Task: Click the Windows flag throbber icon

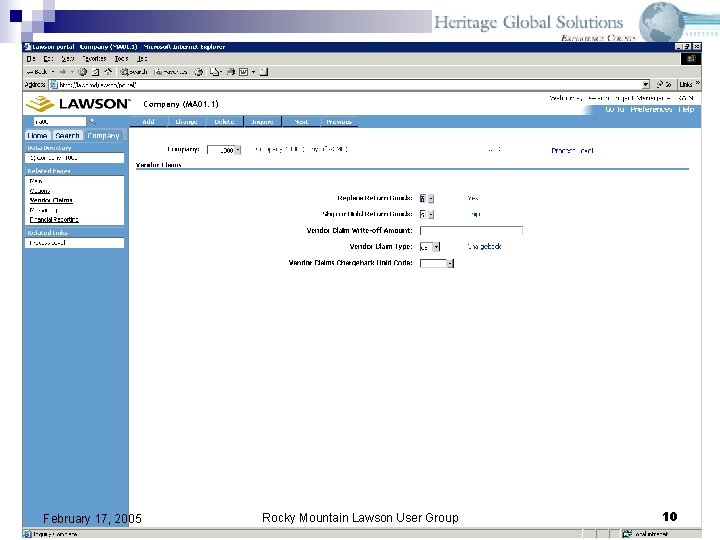Action: tap(691, 59)
